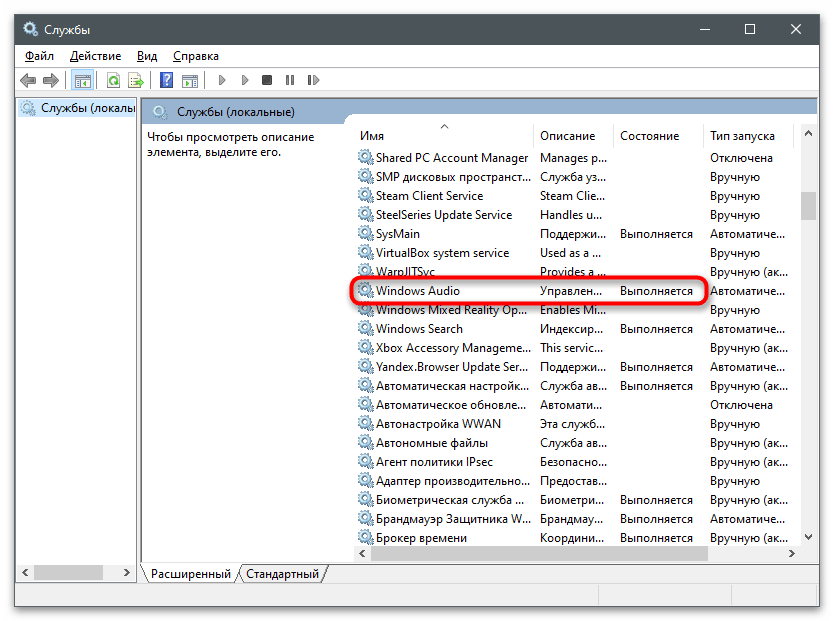Click gear icon next to Windows Search
This screenshot has height=621, width=834.
[x=365, y=328]
